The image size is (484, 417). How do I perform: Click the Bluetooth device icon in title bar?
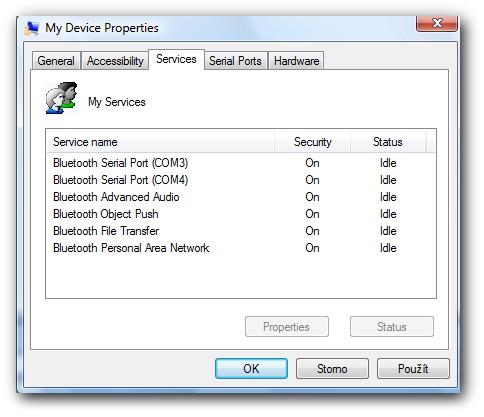31,28
